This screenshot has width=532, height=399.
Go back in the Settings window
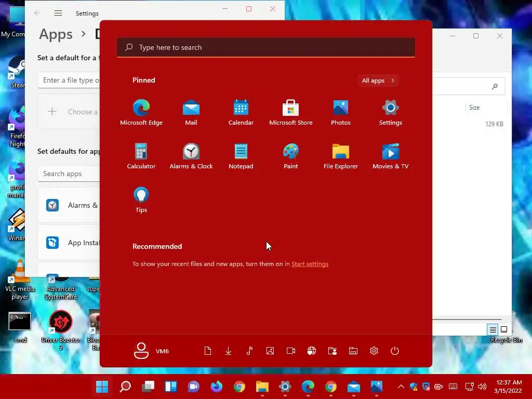coord(37,13)
